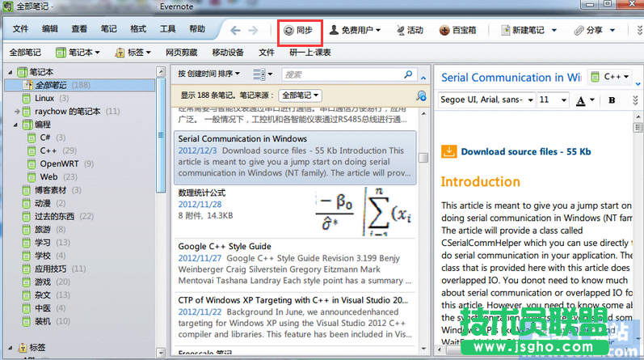Select the OpenWRT notebook in sidebar

click(59, 163)
